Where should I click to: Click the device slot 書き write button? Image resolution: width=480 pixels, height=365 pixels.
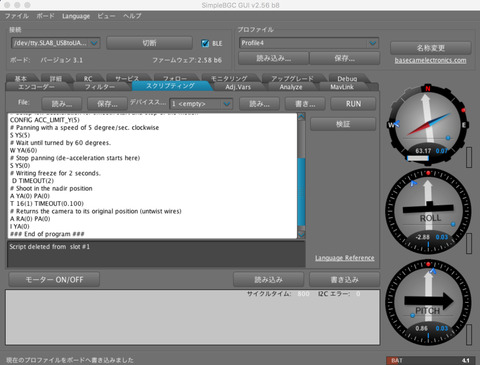[305, 104]
